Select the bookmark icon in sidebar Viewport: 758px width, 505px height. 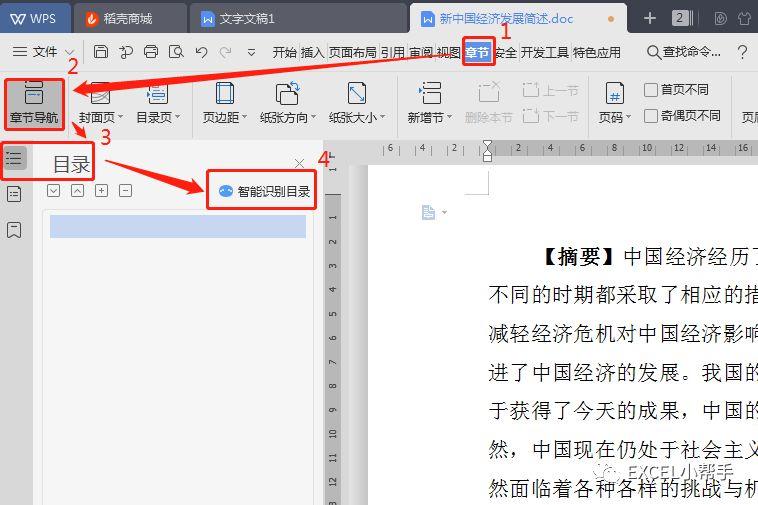pyautogui.click(x=14, y=230)
